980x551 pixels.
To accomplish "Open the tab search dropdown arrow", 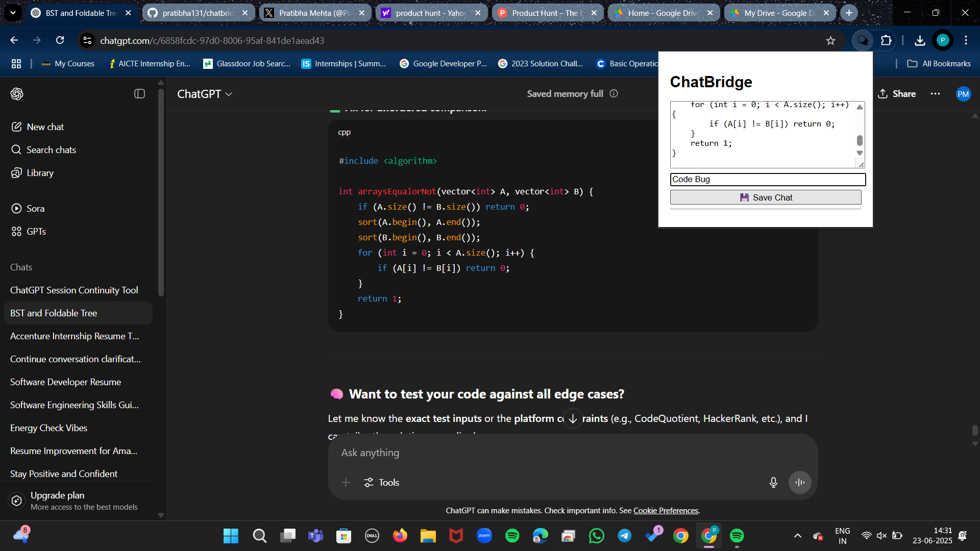I will pyautogui.click(x=13, y=13).
